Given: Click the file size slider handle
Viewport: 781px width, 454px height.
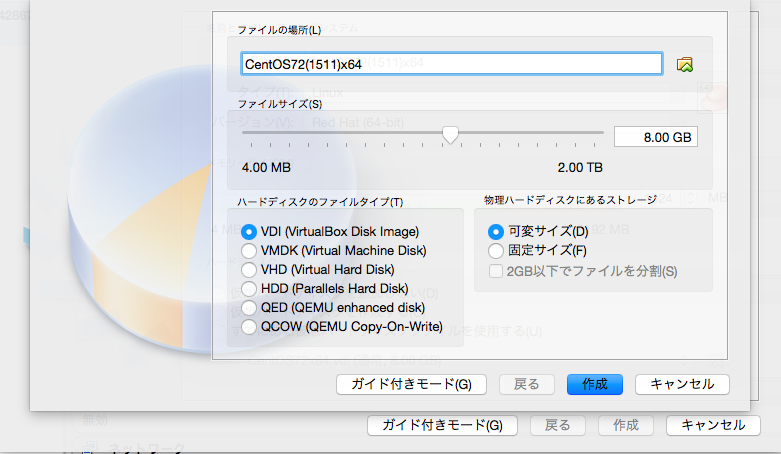Looking at the screenshot, I should tap(450, 135).
